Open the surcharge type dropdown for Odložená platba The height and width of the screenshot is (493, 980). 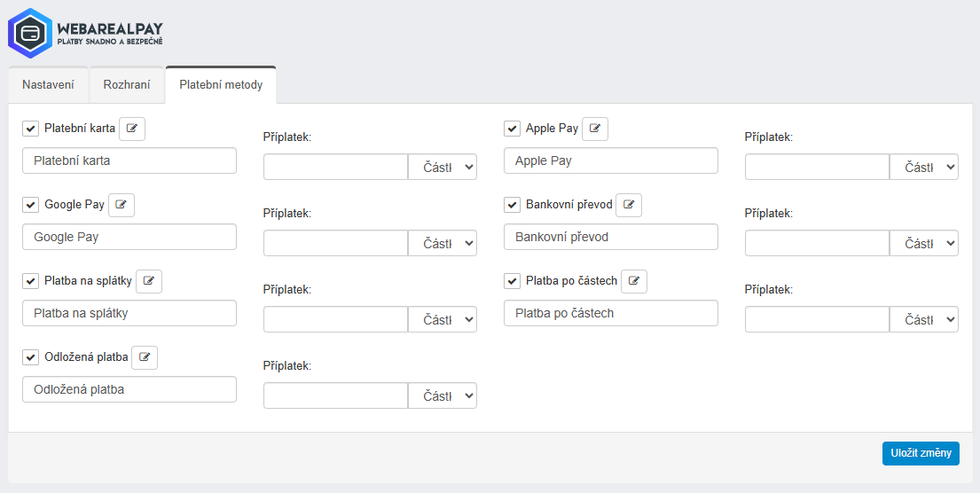[443, 395]
